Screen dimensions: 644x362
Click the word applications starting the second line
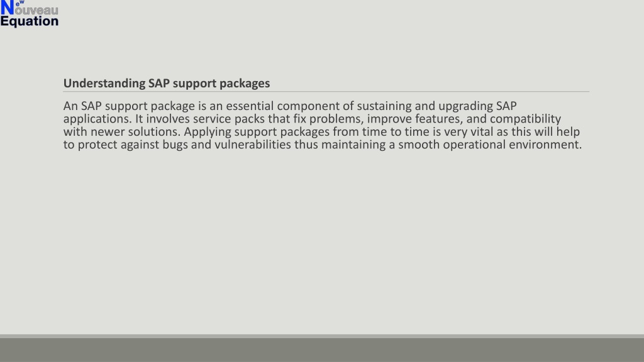[x=97, y=119]
